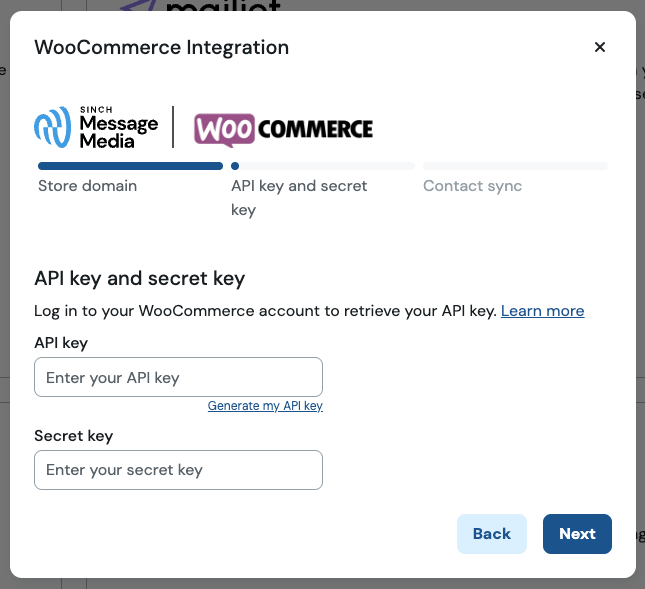Viewport: 645px width, 589px height.
Task: Go back with the Back button
Action: 492,534
